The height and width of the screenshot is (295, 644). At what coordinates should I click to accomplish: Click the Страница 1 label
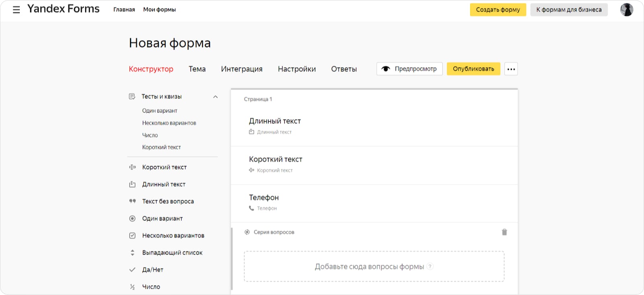[258, 99]
